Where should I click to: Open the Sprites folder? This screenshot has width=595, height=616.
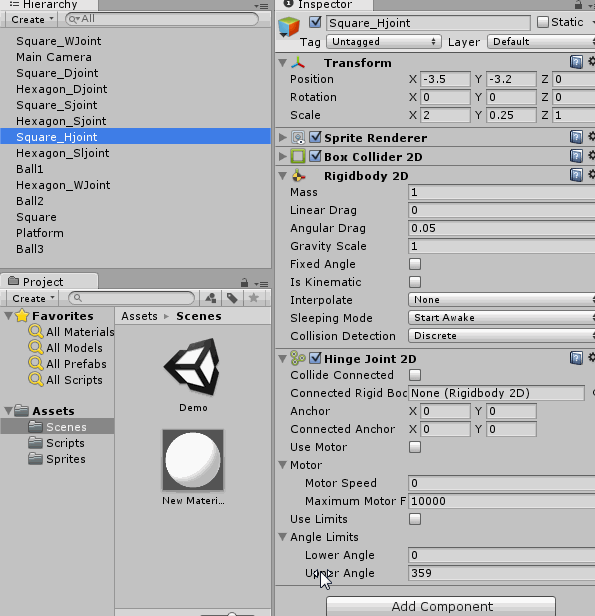[57, 459]
